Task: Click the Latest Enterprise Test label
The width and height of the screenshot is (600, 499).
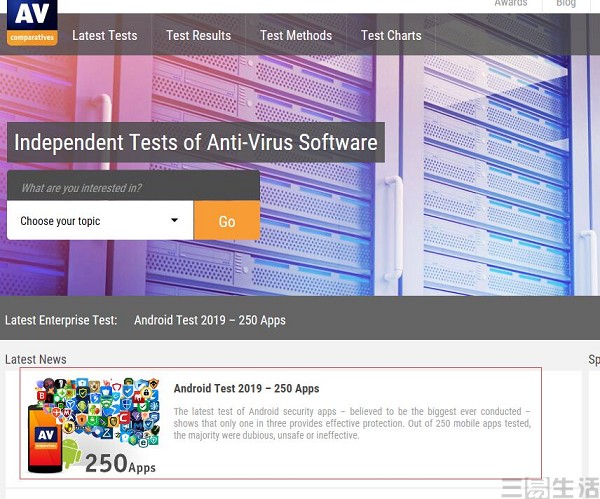Action: pyautogui.click(x=61, y=320)
